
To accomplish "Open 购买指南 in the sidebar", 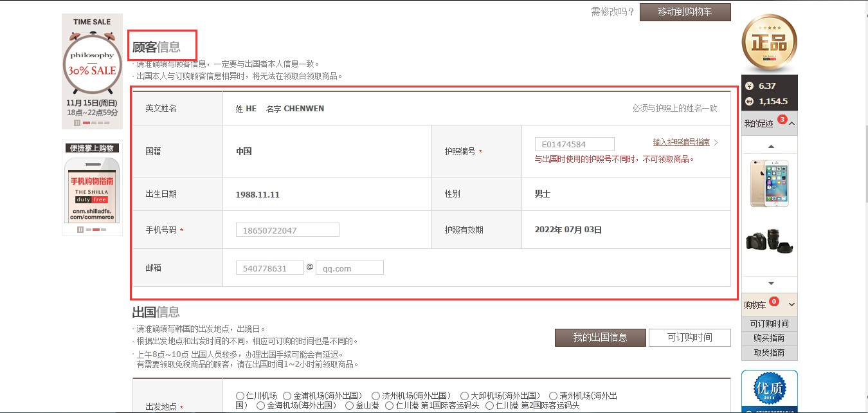I will pos(769,338).
